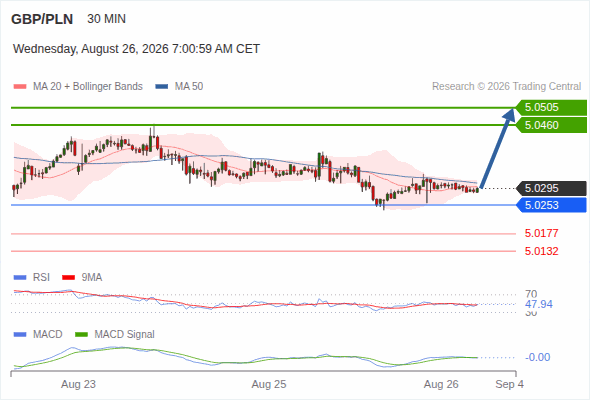The height and width of the screenshot is (400, 590).
Task: Select the 5.0505 green resistance label
Action: (x=552, y=108)
